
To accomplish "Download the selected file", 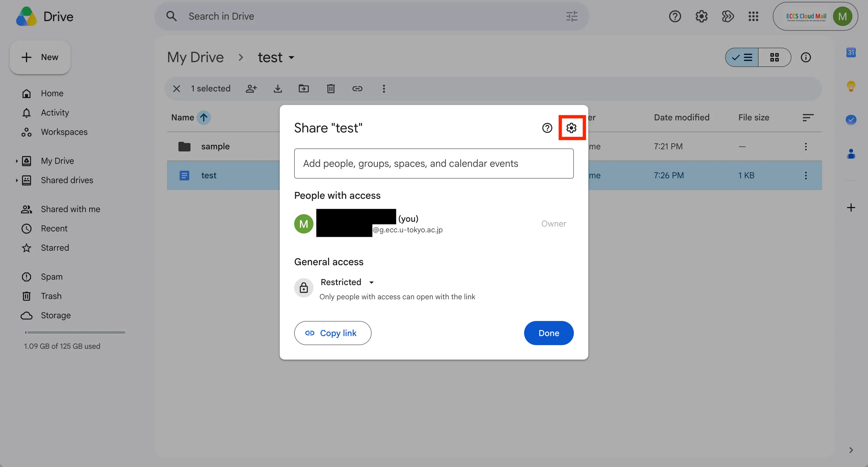I will 278,89.
